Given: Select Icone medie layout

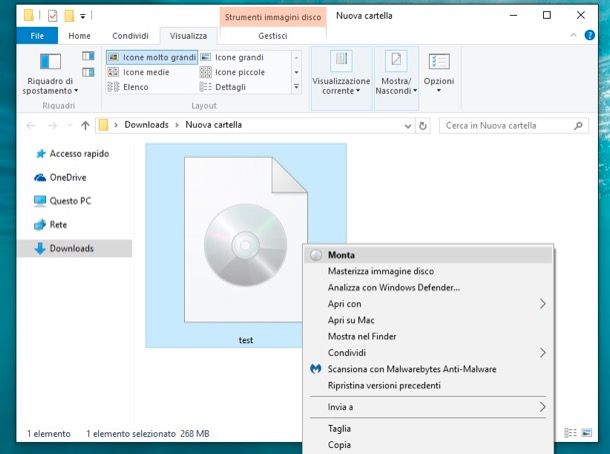Looking at the screenshot, I should pos(138,72).
